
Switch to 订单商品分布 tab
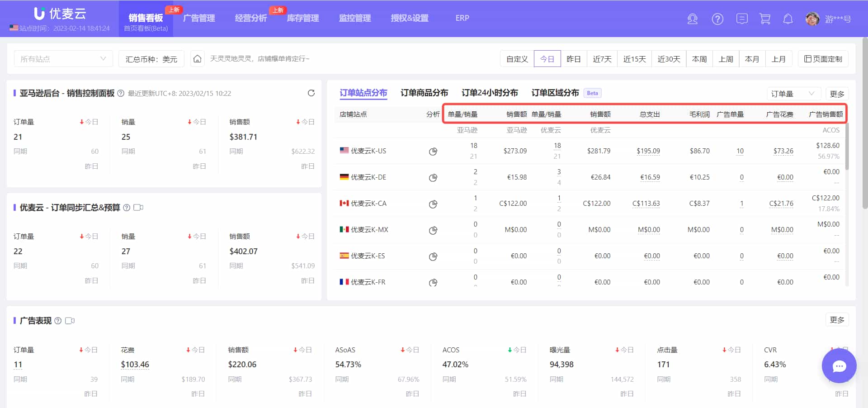(424, 93)
